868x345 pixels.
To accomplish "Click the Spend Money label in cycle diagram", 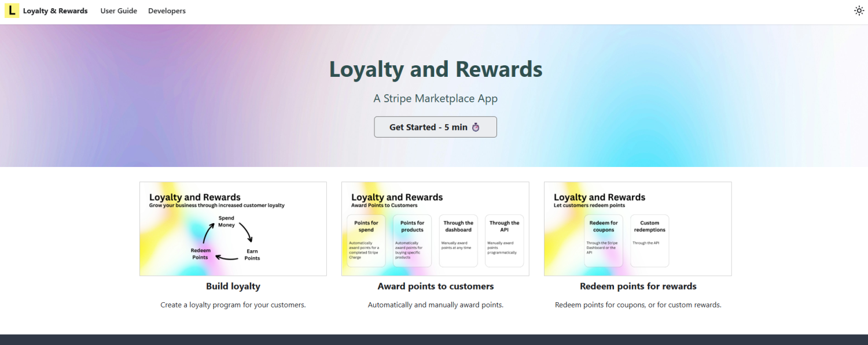I will pos(226,221).
